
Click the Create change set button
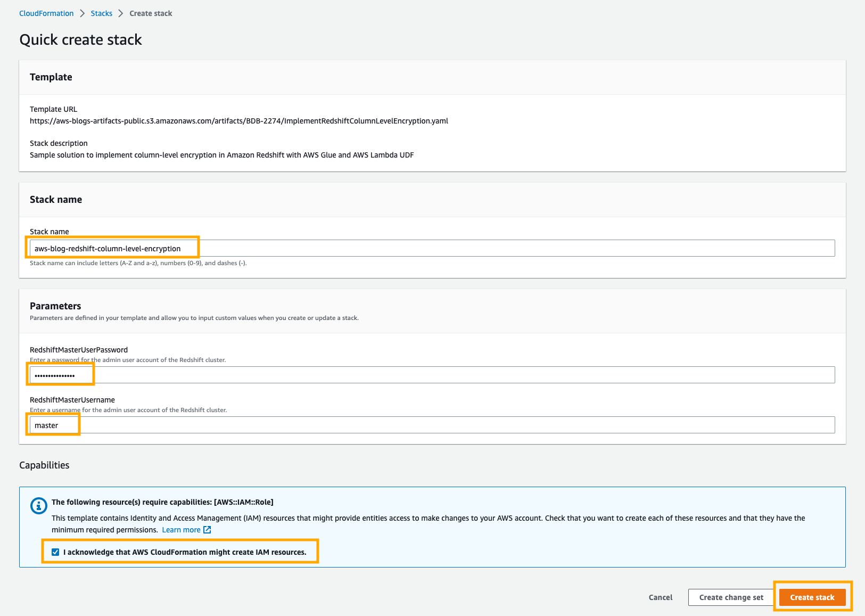(731, 597)
